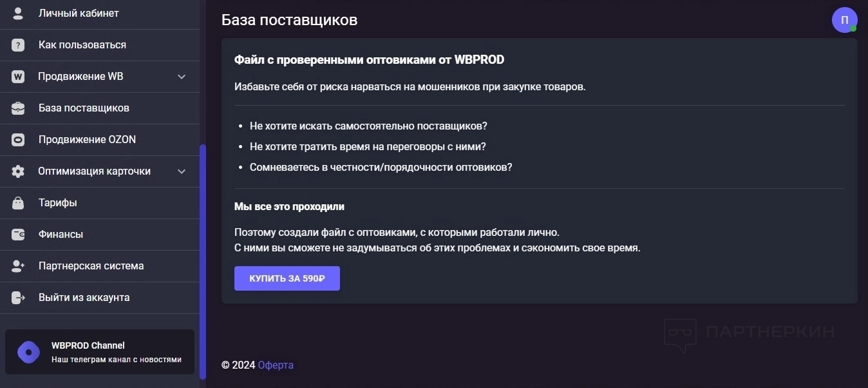Expand the Продвижение WB submenu chevron
The image size is (868, 388).
[x=182, y=77]
